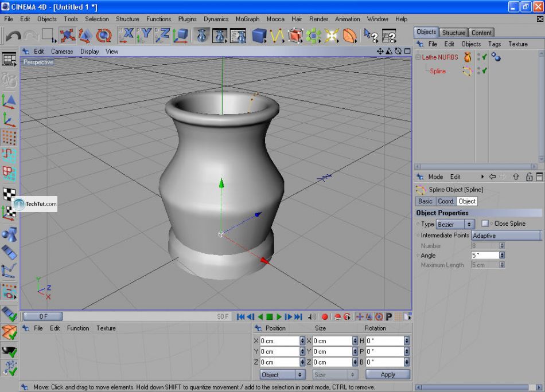
Task: Go to the start of animation
Action: tap(240, 317)
